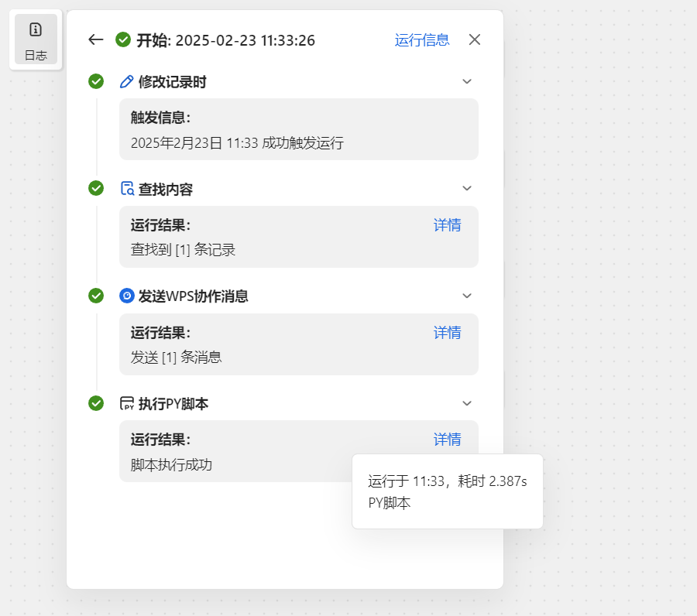Image resolution: width=697 pixels, height=616 pixels.
Task: Open the 日志 log panel icon
Action: [x=36, y=39]
